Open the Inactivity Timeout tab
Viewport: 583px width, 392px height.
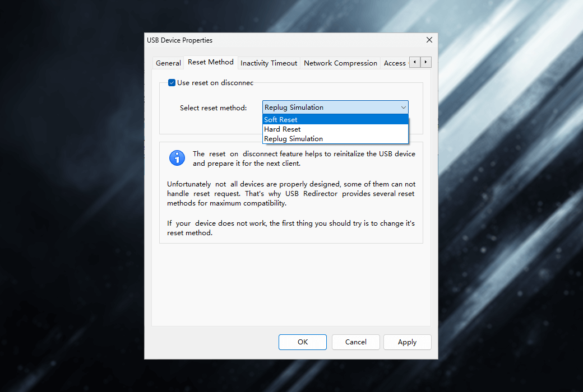pyautogui.click(x=269, y=63)
